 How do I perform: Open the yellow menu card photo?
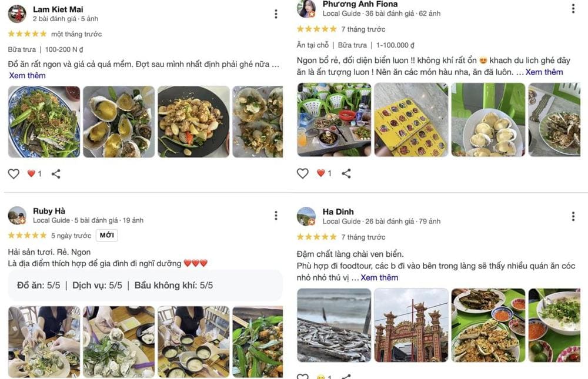pos(410,120)
